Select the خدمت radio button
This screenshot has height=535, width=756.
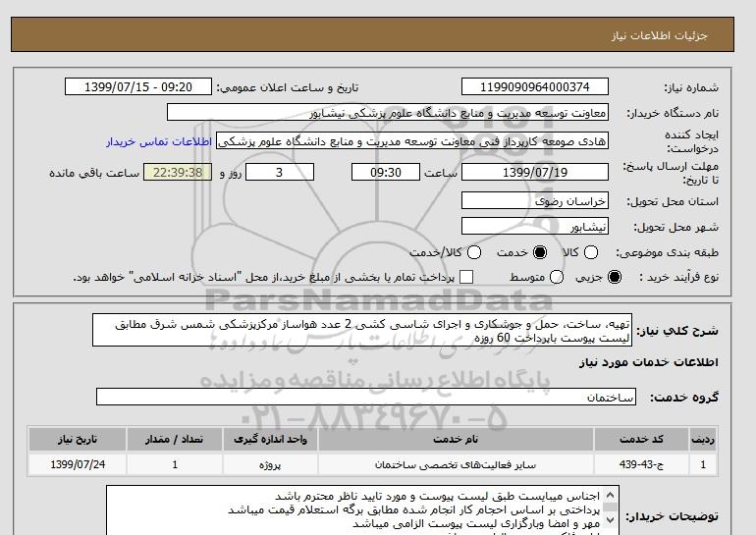tap(540, 252)
